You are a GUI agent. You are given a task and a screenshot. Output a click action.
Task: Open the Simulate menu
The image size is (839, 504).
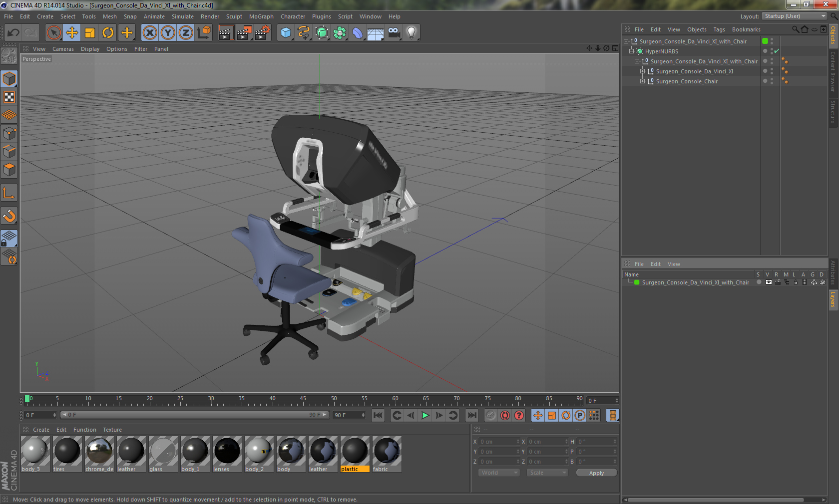pyautogui.click(x=183, y=16)
